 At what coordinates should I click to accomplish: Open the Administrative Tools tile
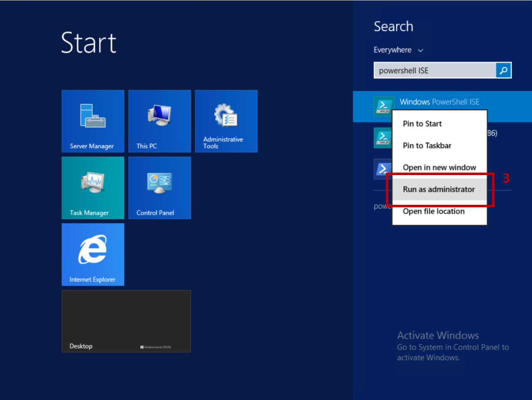tap(226, 121)
